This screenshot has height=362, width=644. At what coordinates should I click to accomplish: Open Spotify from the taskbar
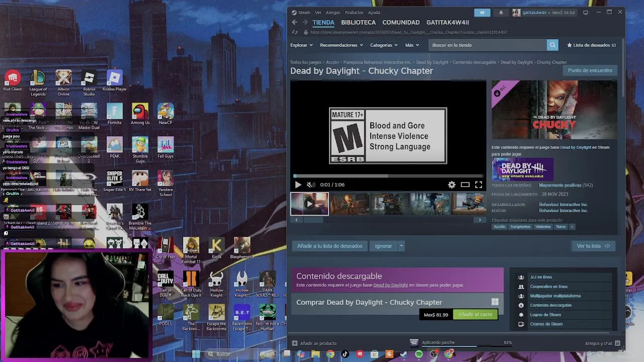coord(419,354)
